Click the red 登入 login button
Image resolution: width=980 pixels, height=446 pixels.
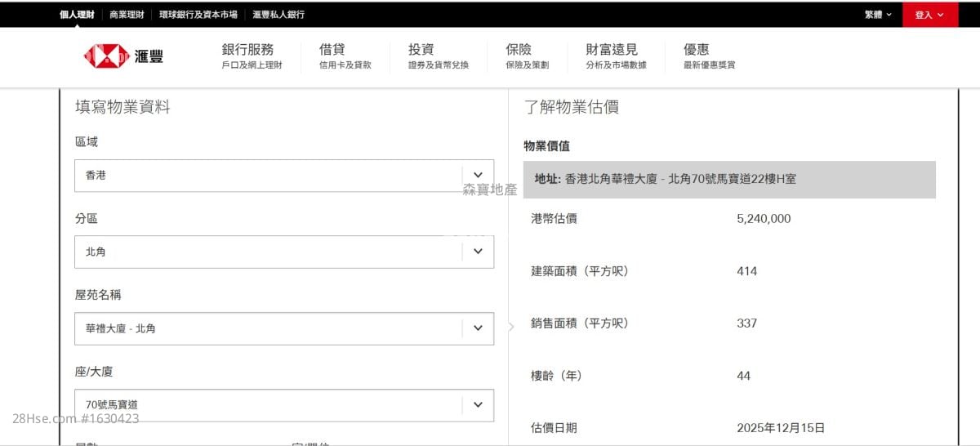tap(930, 15)
